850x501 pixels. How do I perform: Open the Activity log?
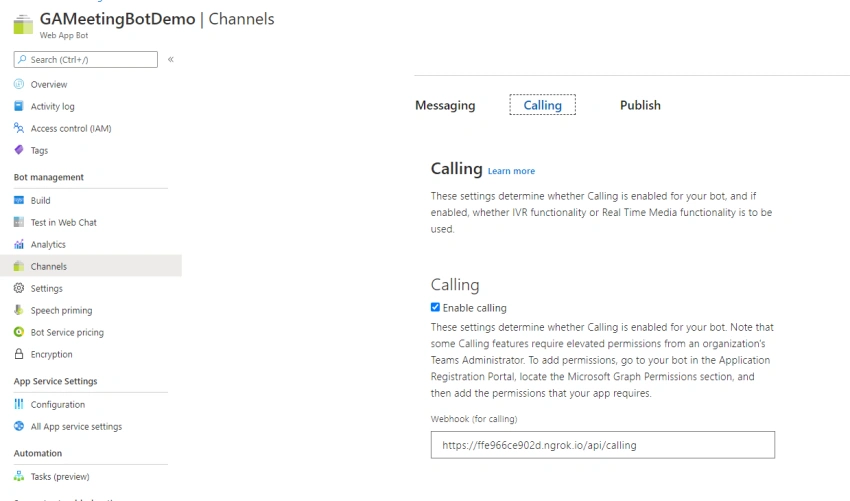[53, 106]
